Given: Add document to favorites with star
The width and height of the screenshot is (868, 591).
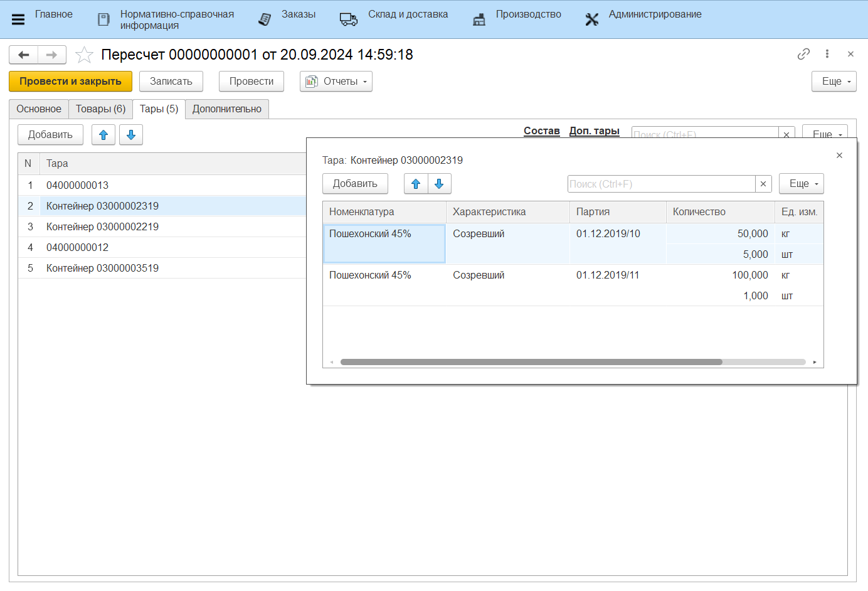Looking at the screenshot, I should (84, 55).
